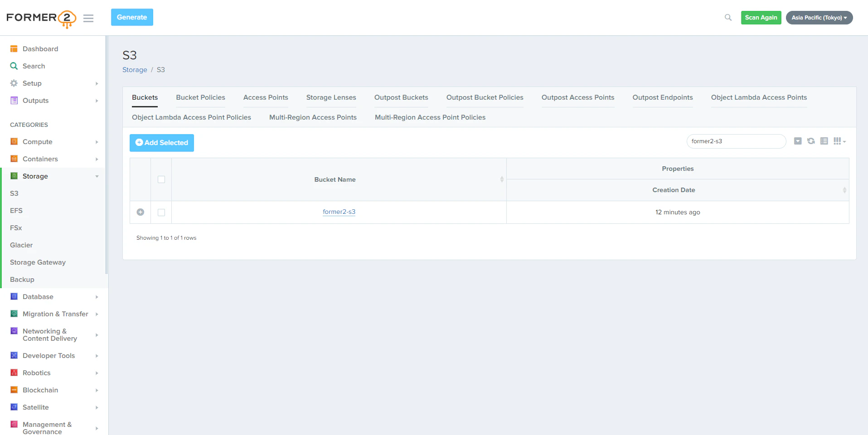Select the Outpost Buckets tab
Image resolution: width=868 pixels, height=435 pixels.
coord(401,97)
